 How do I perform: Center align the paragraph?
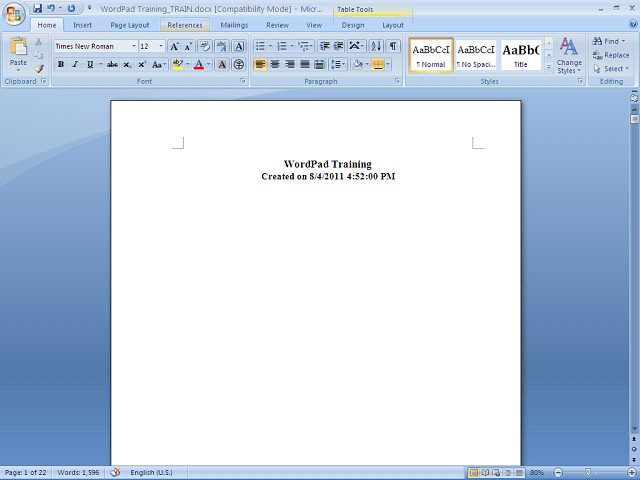point(275,64)
